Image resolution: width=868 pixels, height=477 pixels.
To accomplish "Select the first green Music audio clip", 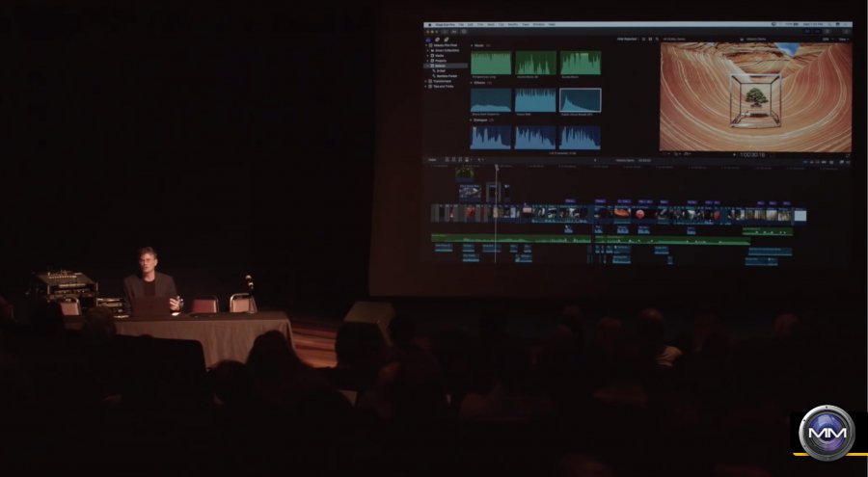I will 491,63.
